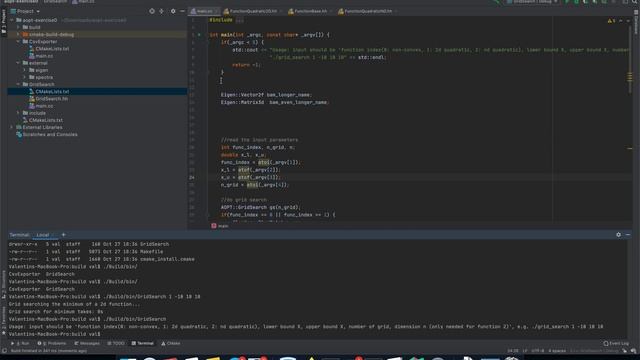Open the CMake tool window tab
The width and height of the screenshot is (640, 360).
[171, 344]
